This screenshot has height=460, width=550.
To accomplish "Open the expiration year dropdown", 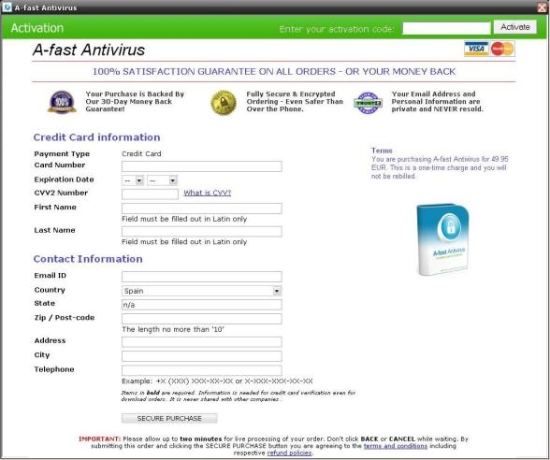I will (162, 181).
